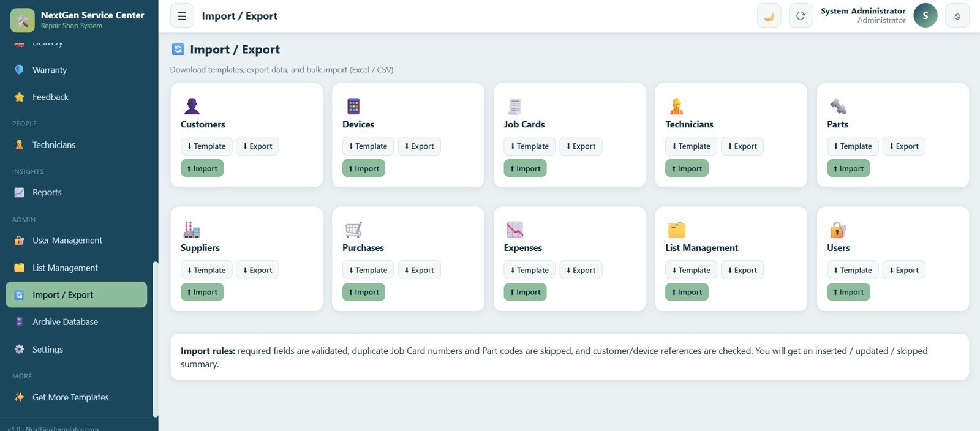Import Parts data

(848, 168)
